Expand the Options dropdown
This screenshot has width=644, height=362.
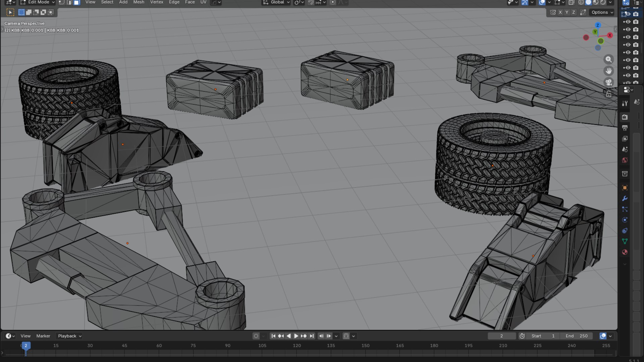(x=602, y=12)
